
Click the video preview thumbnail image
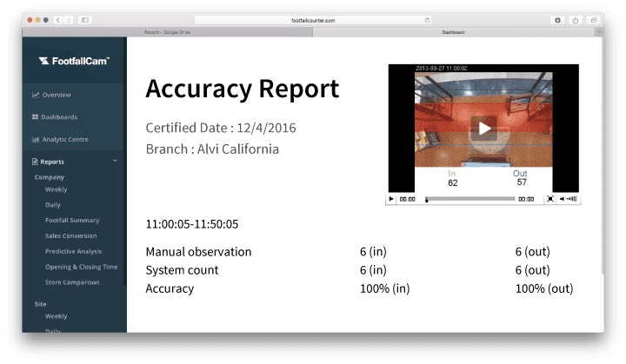click(483, 120)
